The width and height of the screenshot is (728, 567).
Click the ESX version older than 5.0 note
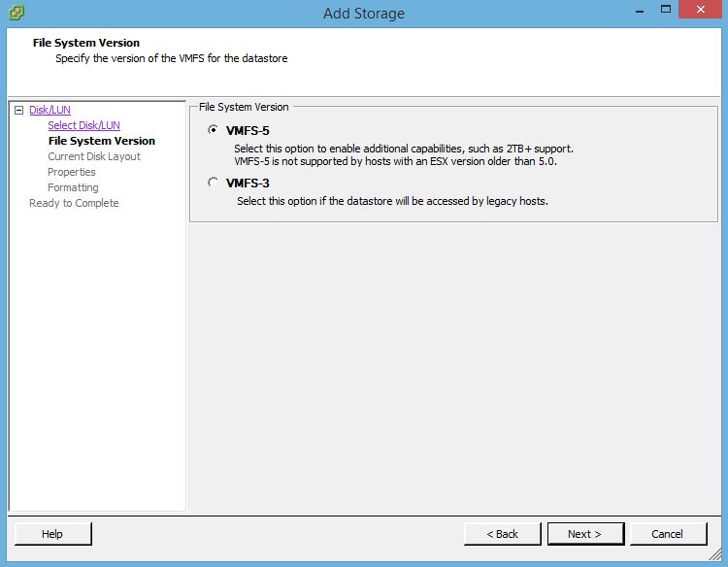click(x=395, y=161)
